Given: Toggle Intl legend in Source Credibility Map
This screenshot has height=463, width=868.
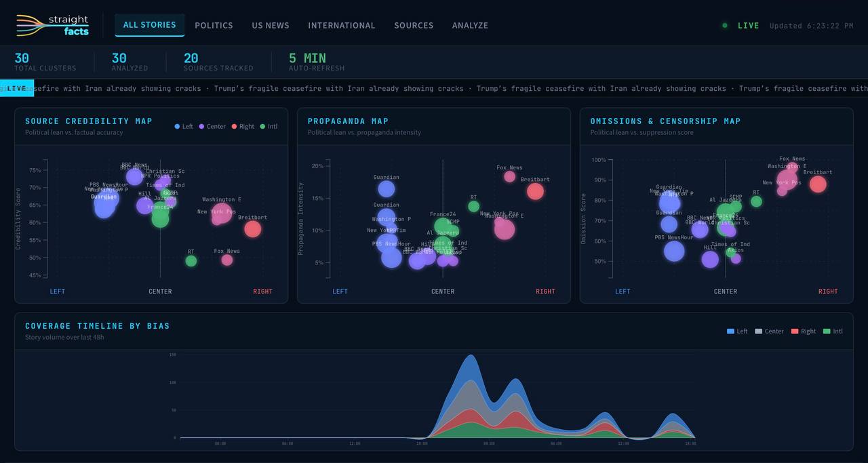Looking at the screenshot, I should pyautogui.click(x=269, y=127).
